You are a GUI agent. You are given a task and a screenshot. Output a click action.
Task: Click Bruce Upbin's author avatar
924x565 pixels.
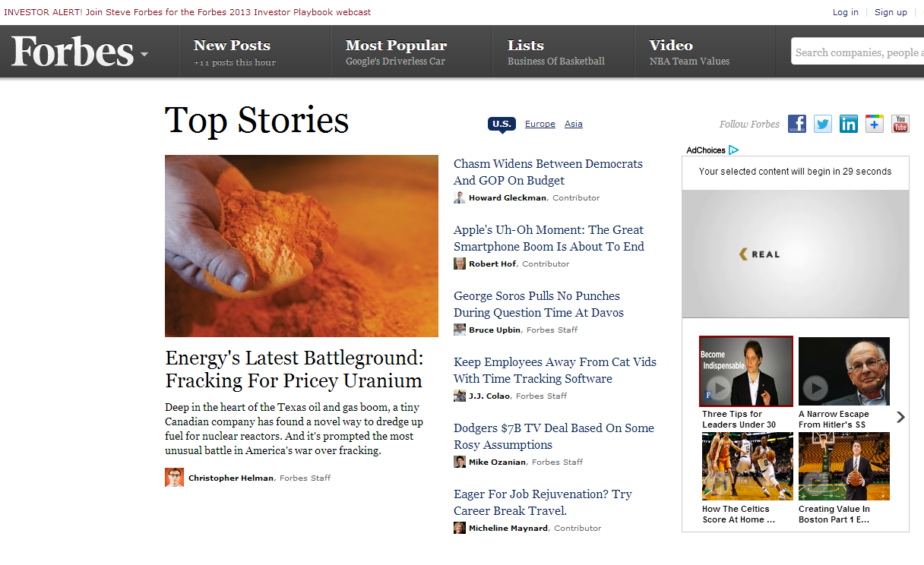[460, 330]
